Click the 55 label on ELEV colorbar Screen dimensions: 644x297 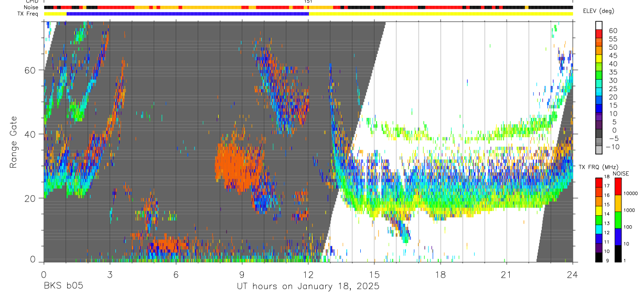pyautogui.click(x=613, y=39)
